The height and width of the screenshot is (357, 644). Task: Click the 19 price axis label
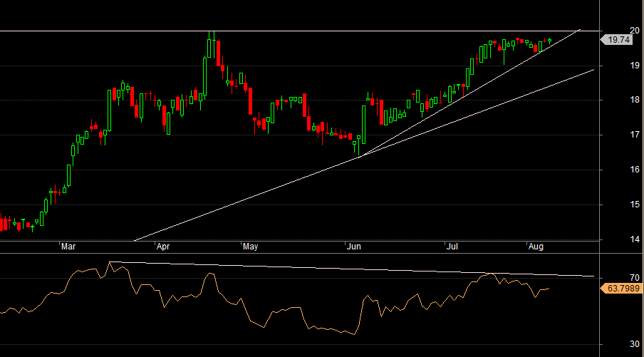point(635,66)
